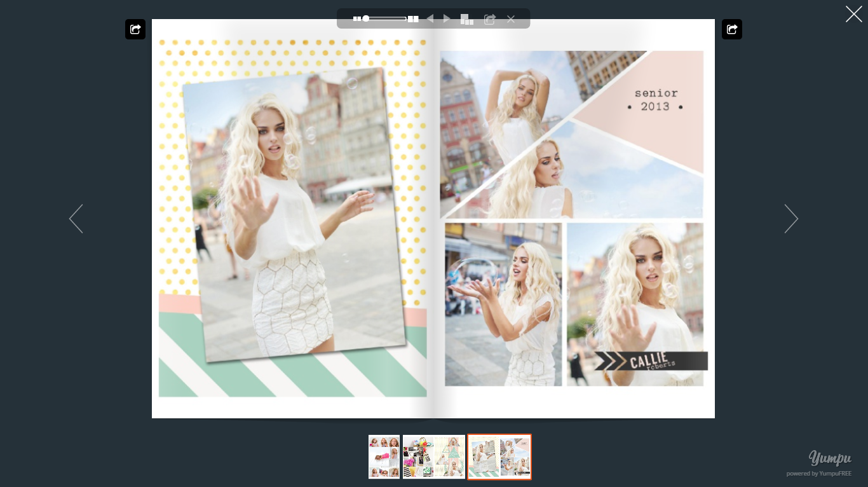Select the first page thumbnail
The image size is (868, 487).
[x=384, y=456]
